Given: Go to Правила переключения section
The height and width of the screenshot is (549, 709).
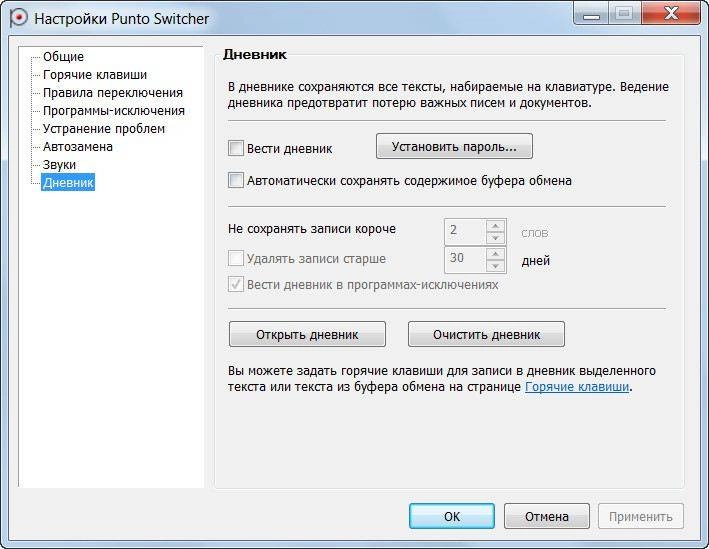Looking at the screenshot, I should point(113,93).
